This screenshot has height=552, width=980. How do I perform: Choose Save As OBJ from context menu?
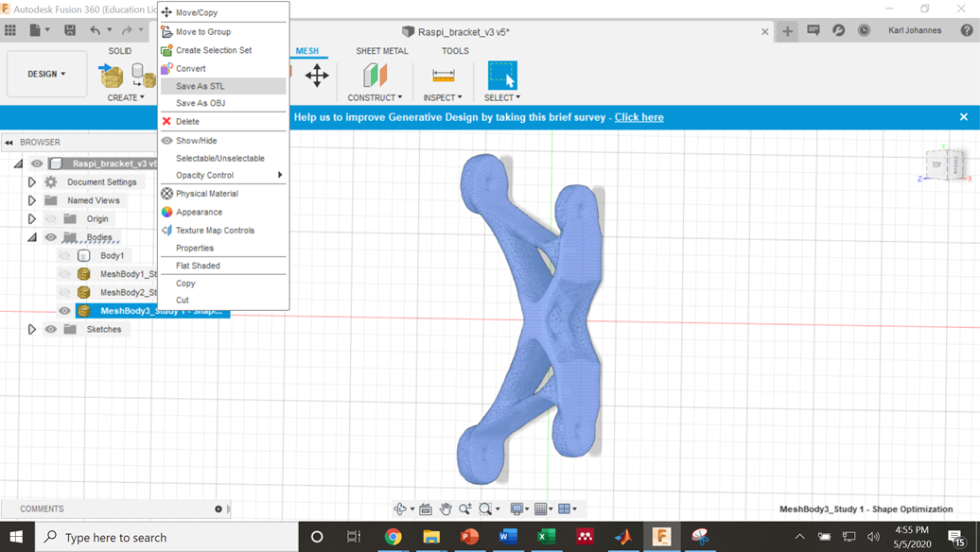(x=224, y=103)
